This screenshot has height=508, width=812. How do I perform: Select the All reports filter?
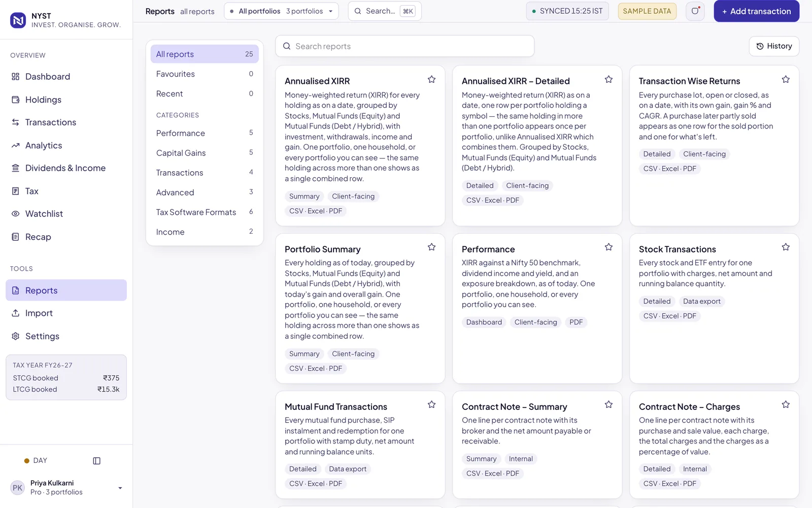[x=205, y=54]
